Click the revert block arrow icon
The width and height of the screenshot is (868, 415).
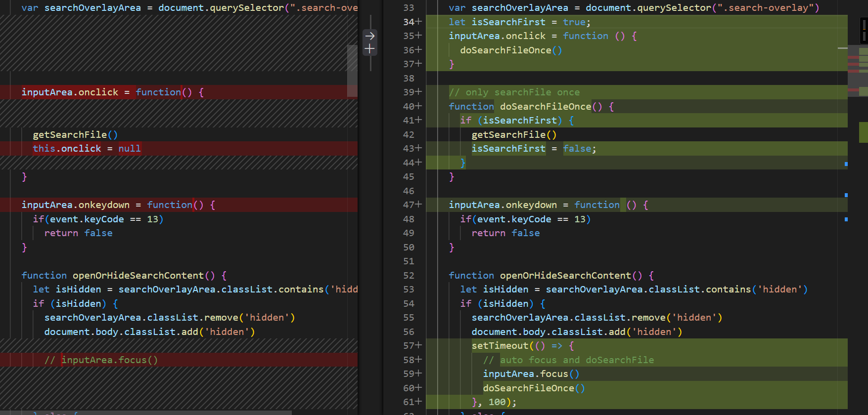(x=369, y=36)
